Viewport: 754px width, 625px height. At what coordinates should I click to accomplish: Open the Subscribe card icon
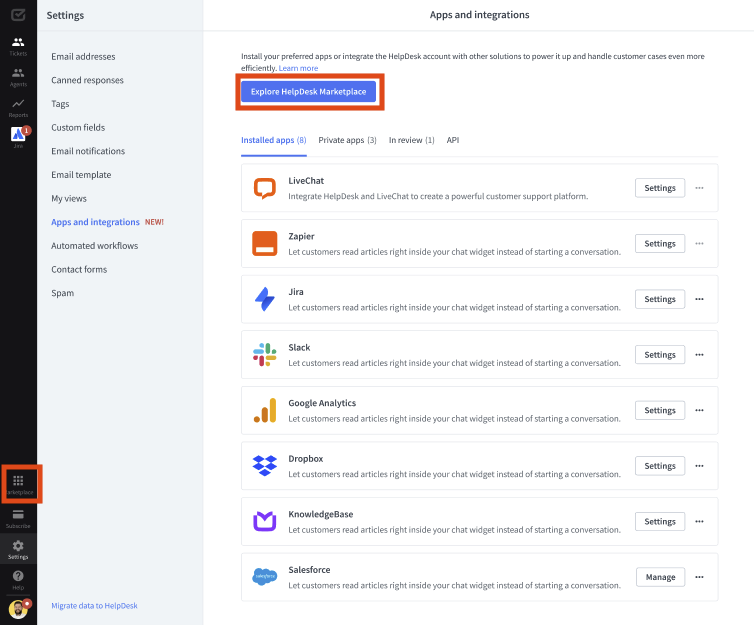click(18, 515)
